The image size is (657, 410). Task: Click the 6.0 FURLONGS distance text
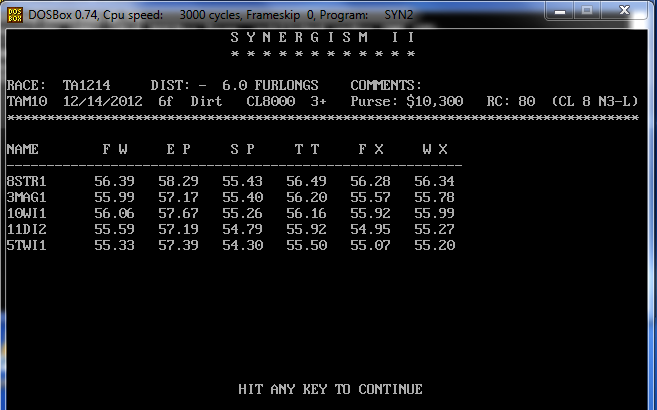270,85
